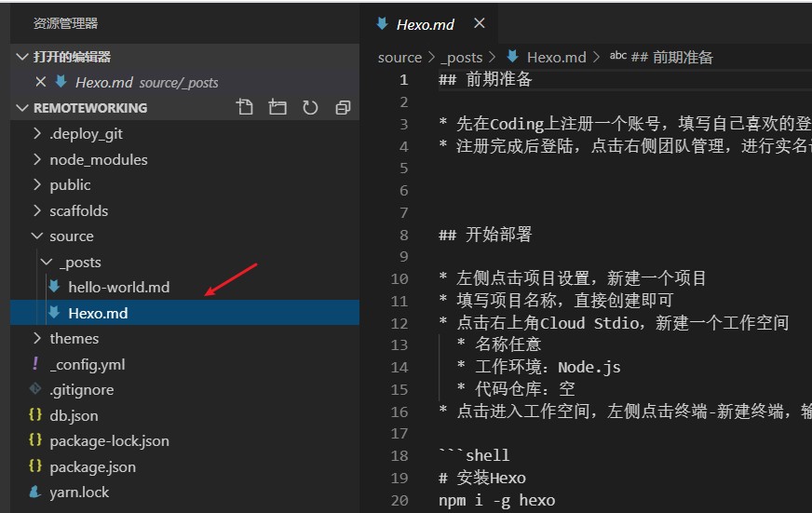Click the JSON icon beside package-lock.json
Viewport: 812px width, 513px height.
click(34, 440)
